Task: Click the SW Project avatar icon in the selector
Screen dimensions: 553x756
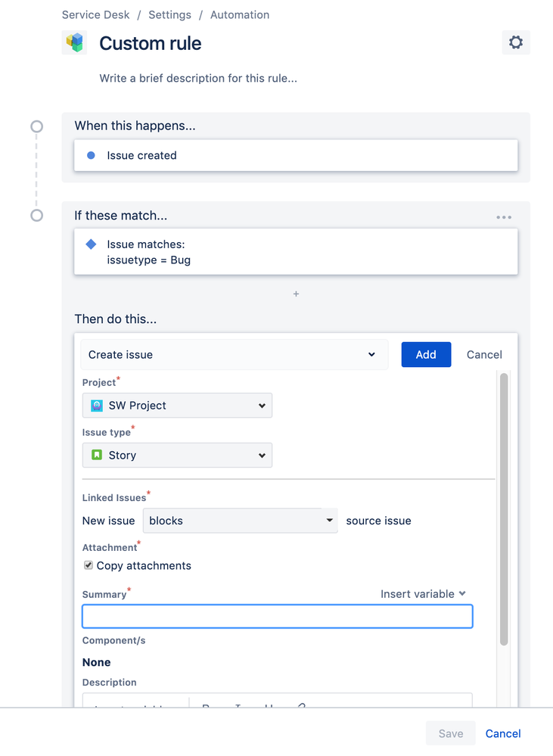Action: 96,406
